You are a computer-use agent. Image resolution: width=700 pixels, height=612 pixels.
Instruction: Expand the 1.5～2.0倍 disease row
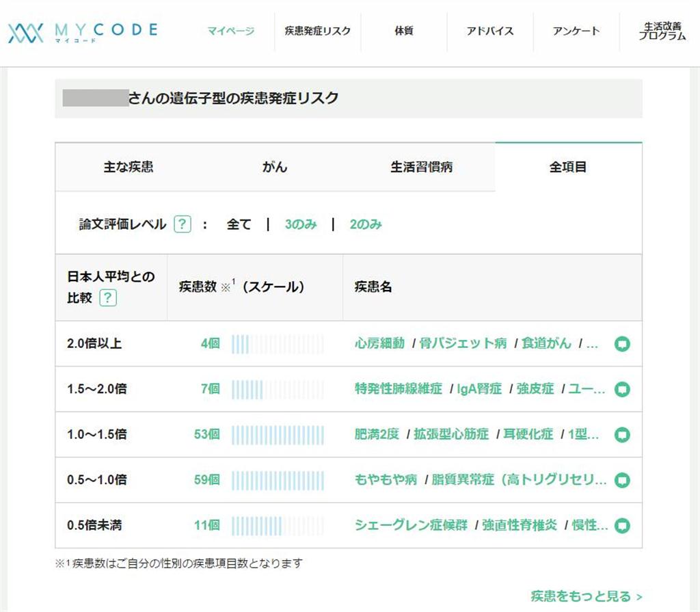[621, 389]
